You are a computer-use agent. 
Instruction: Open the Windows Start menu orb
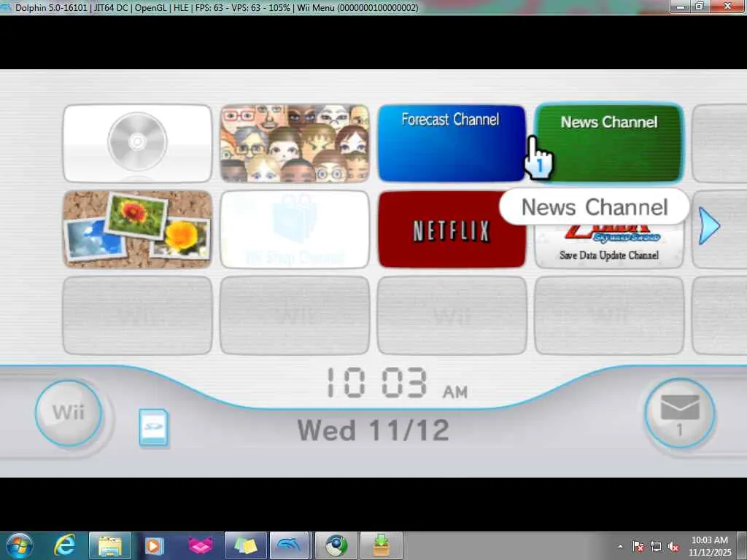tap(20, 545)
